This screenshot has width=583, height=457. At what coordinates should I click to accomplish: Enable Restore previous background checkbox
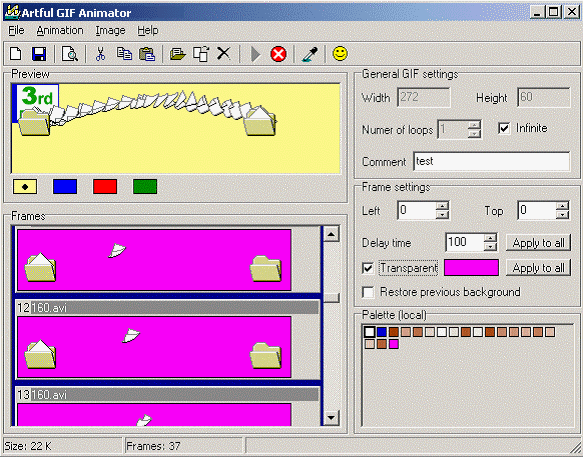click(x=368, y=292)
